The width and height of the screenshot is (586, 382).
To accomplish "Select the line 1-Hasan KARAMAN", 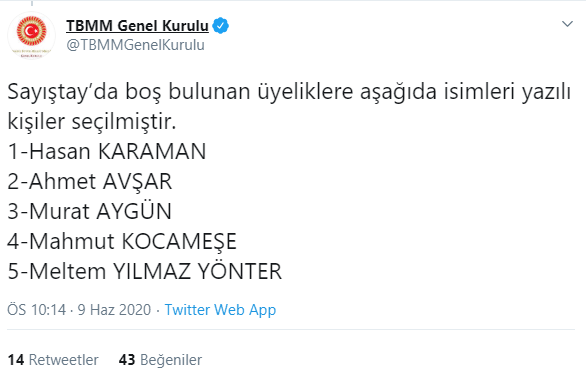I will click(107, 151).
